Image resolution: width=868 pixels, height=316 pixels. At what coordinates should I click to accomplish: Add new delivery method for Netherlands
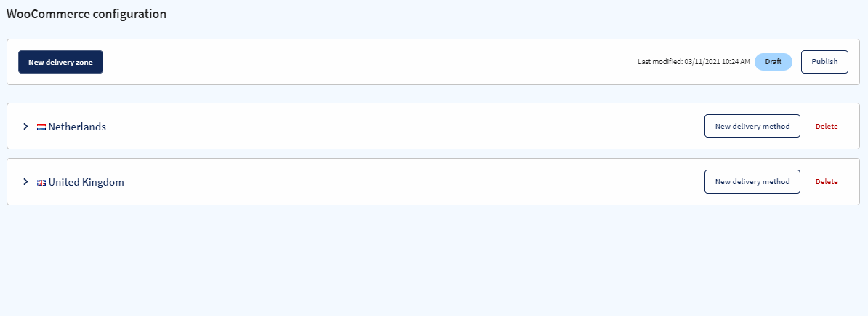click(x=752, y=127)
